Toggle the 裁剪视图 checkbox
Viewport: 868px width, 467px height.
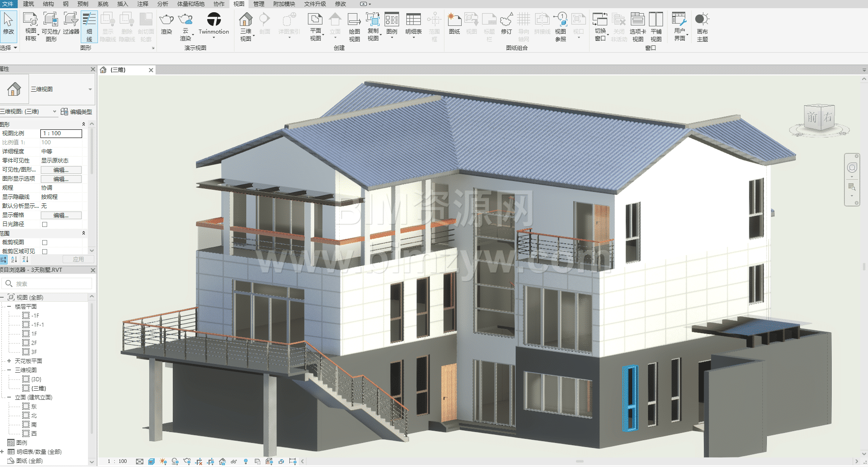click(44, 242)
